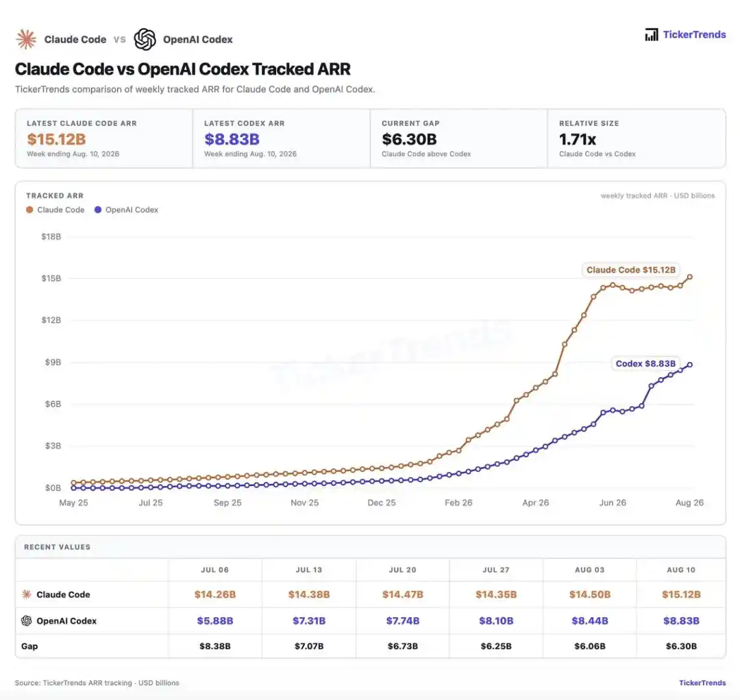Click the 'Claude Code $15.12B' chart label

point(630,269)
